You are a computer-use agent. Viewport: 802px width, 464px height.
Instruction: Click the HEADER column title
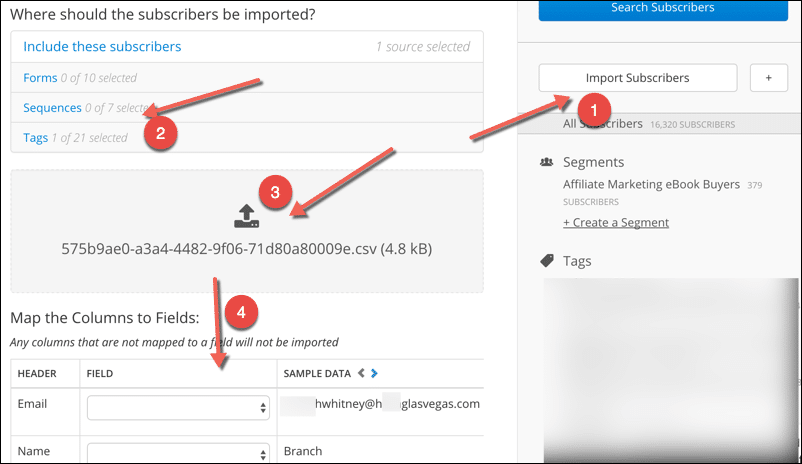37,373
